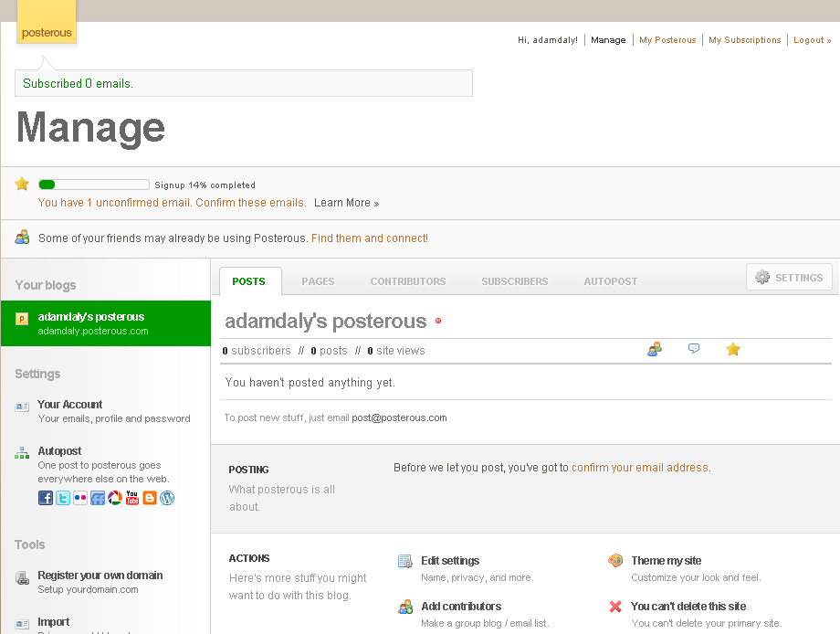Click the Import icon in Tools
840x634 pixels.
click(x=22, y=624)
